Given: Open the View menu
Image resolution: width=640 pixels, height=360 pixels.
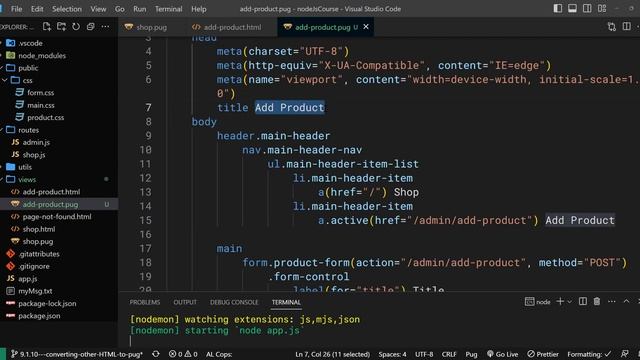Looking at the screenshot, I should point(98,9).
